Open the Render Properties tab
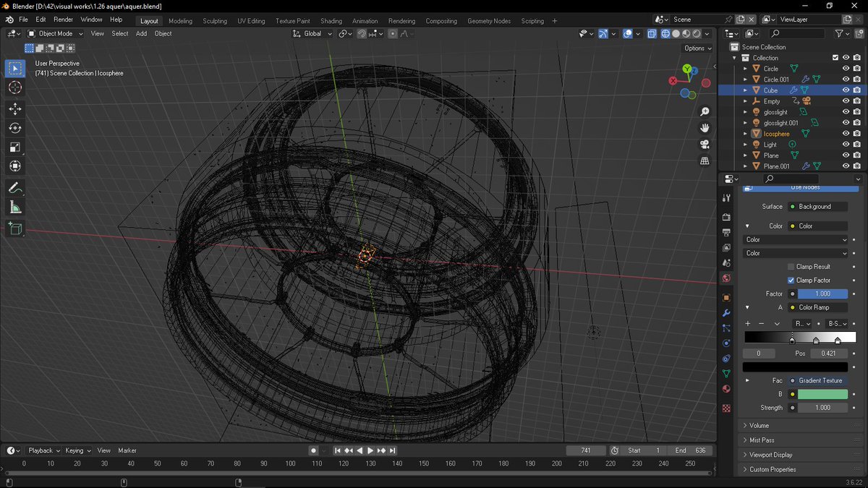868x488 pixels. [726, 216]
